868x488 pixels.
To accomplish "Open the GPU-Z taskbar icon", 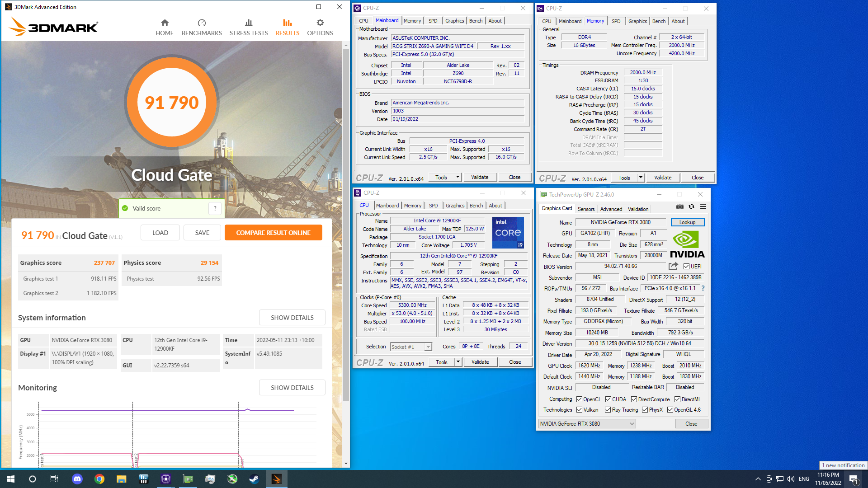I will [x=188, y=479].
